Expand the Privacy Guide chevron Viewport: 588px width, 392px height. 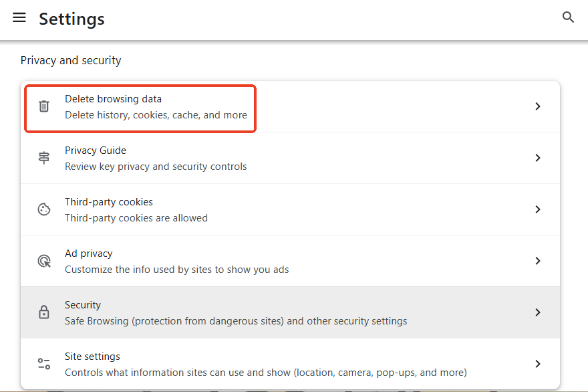point(538,157)
